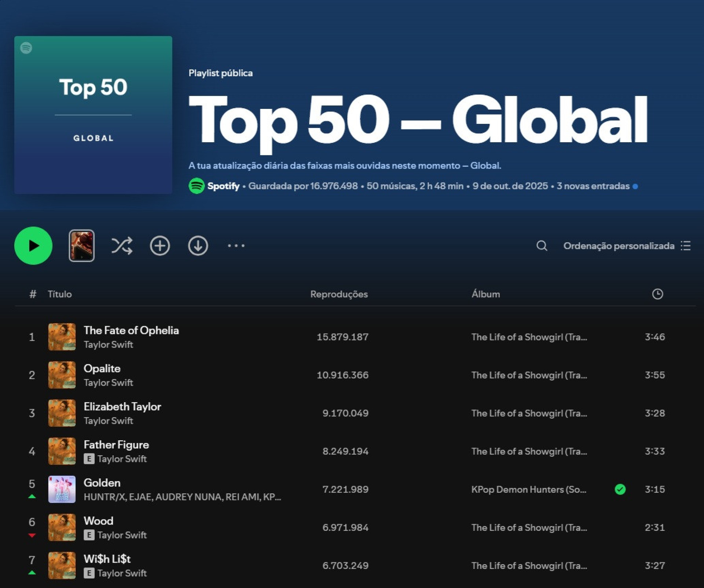Screen dimensions: 704x588
Task: Open the KPop Demon Hunters album link
Action: [528, 489]
